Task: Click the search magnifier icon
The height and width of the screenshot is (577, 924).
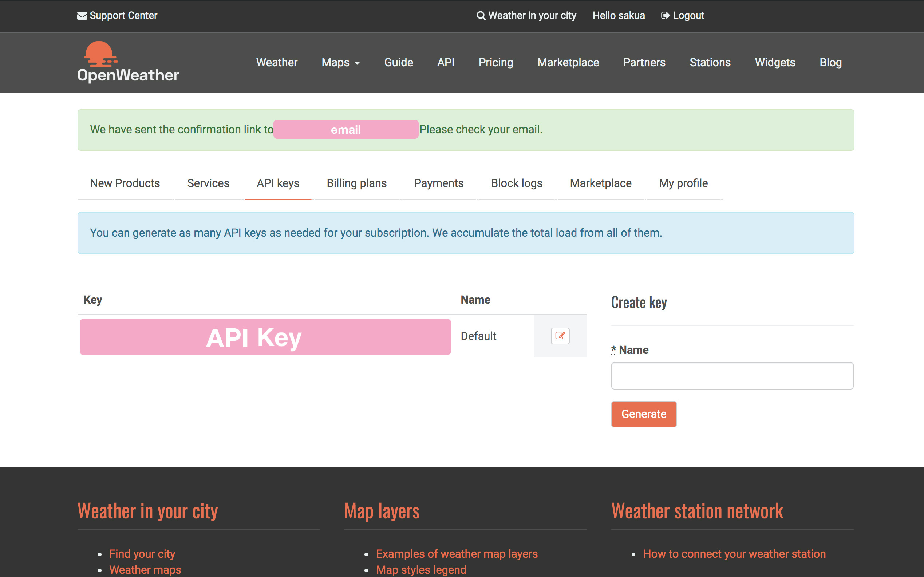Action: pyautogui.click(x=481, y=16)
